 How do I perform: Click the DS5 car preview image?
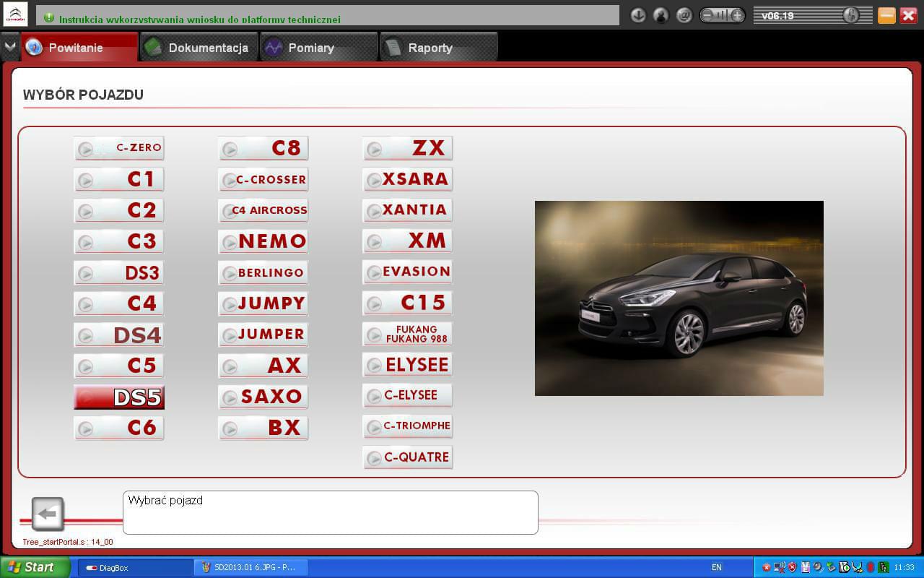pyautogui.click(x=679, y=298)
